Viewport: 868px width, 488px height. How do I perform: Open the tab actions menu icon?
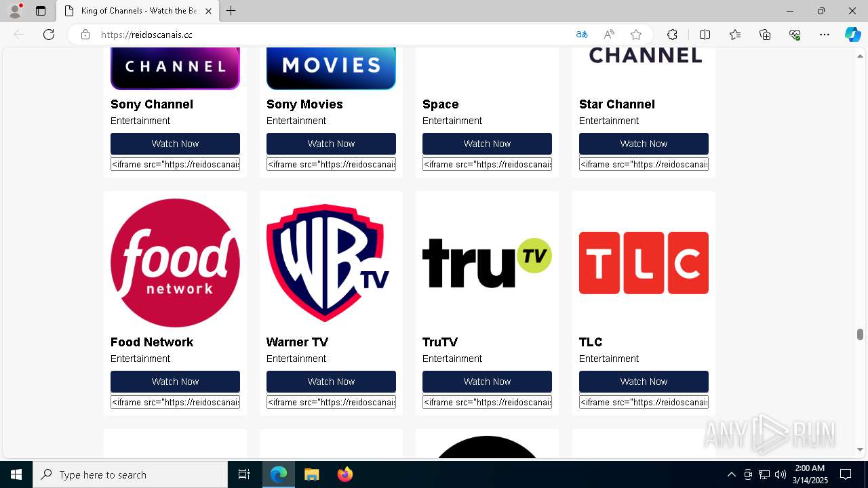pos(41,11)
